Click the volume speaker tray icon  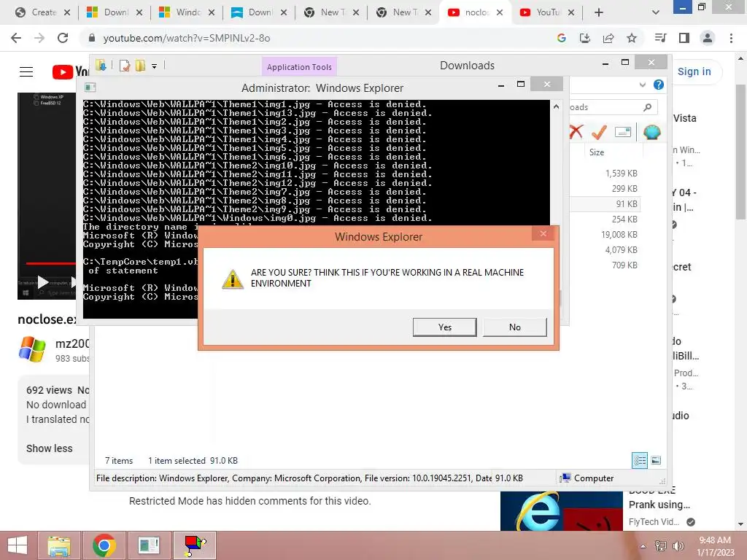pyautogui.click(x=678, y=546)
